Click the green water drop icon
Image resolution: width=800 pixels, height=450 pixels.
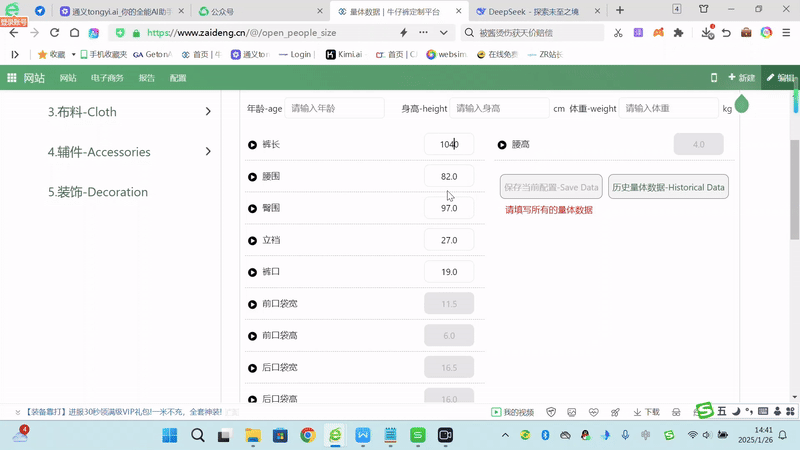click(x=742, y=104)
